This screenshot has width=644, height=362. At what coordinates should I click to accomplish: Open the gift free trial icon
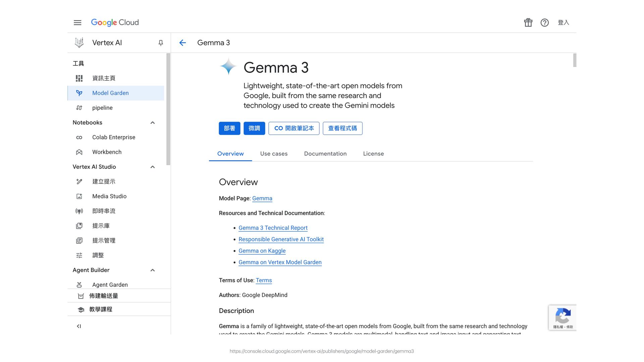tap(528, 22)
